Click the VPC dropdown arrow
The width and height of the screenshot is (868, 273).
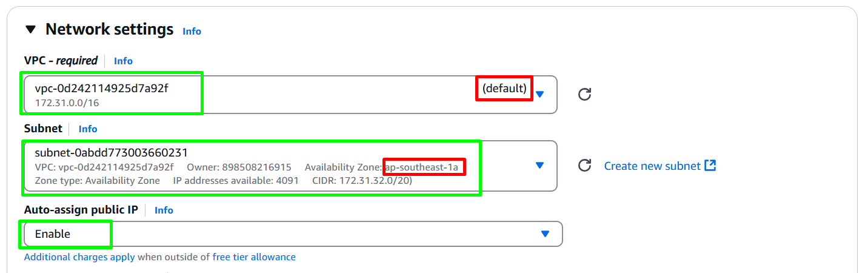point(539,94)
